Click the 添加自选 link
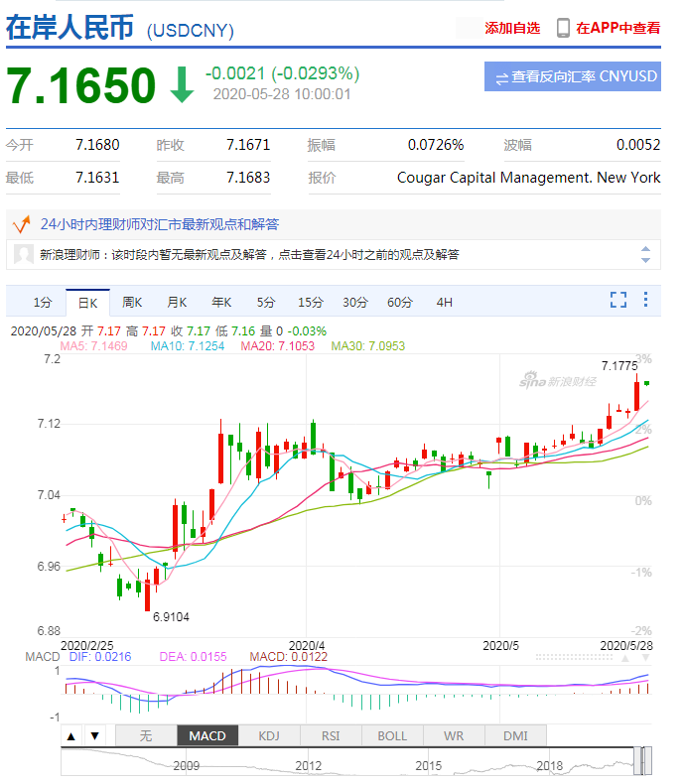 [512, 28]
